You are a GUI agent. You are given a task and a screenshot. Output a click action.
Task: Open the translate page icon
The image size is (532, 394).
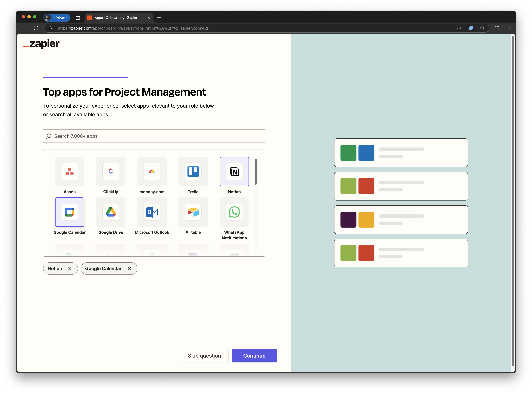click(459, 28)
